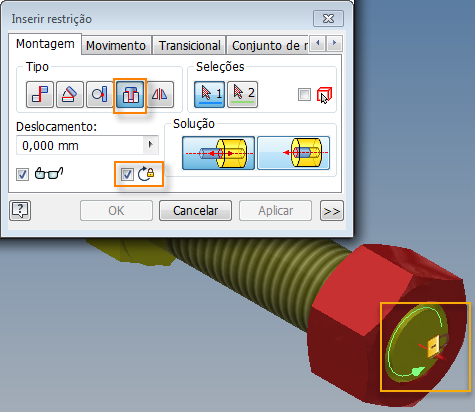Show more tabs with right arrow

tap(334, 43)
